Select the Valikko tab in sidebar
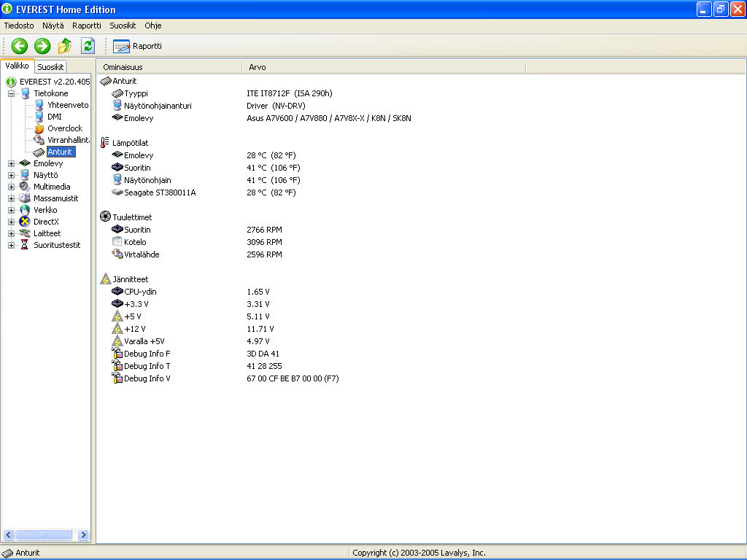Screen dimensions: 747x560 [18, 66]
